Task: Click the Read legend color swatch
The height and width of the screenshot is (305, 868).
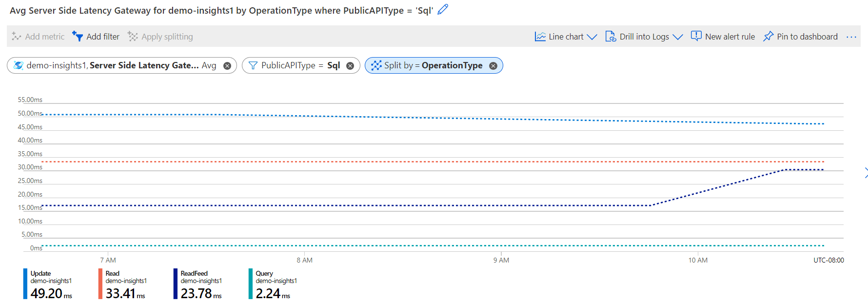Action: click(x=100, y=284)
